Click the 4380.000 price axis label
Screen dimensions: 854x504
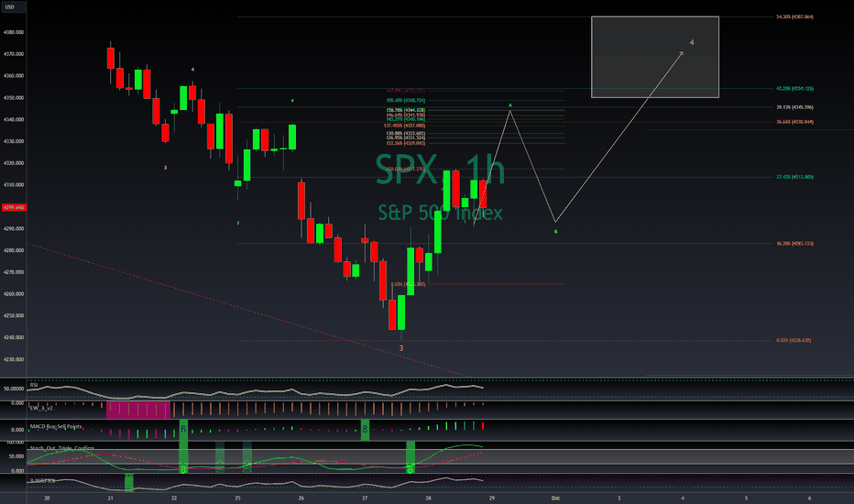pos(14,32)
